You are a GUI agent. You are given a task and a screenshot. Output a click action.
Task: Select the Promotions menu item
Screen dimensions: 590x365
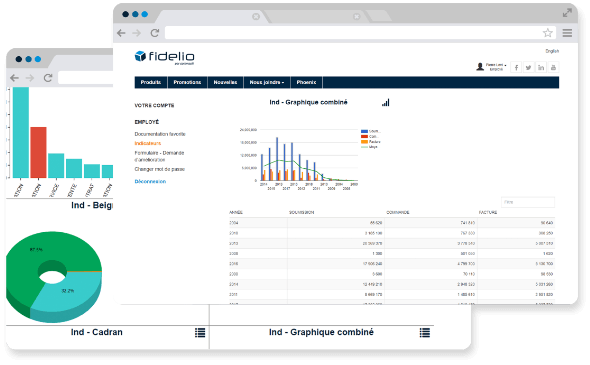[187, 82]
